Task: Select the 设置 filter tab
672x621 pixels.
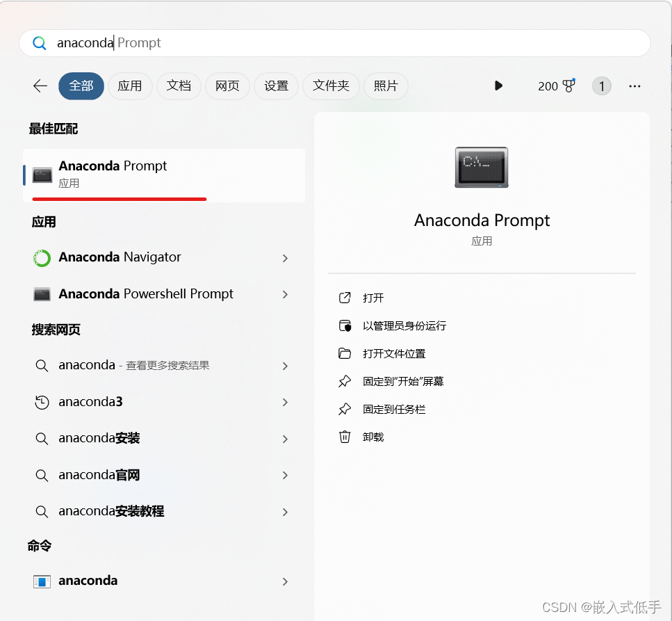Action: point(276,86)
